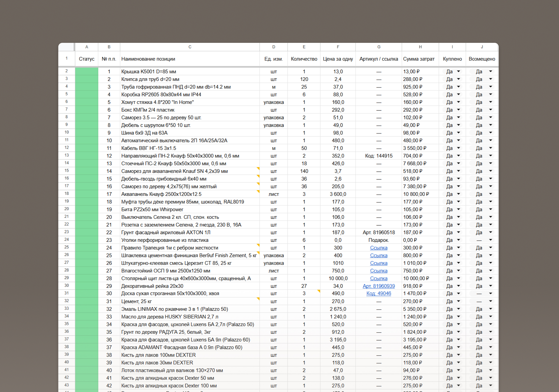
Task: Select column C header
Action: coord(190,47)
